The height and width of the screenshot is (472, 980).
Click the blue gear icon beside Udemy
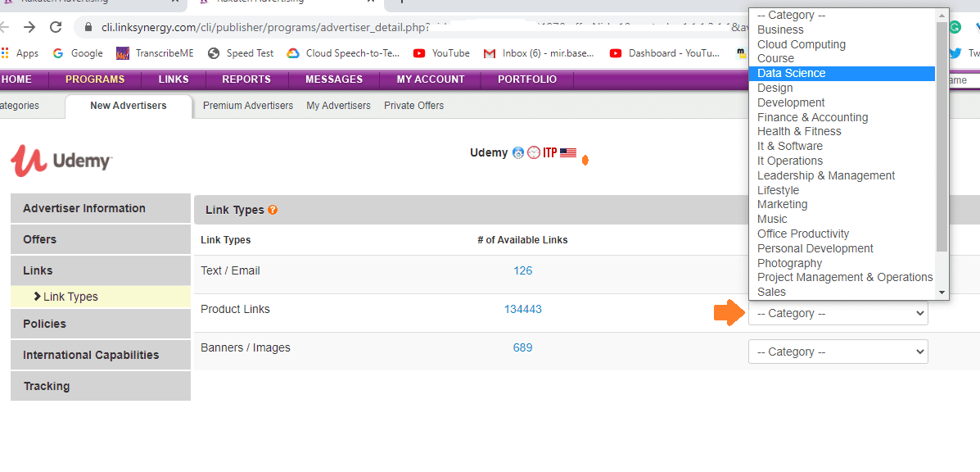(x=517, y=152)
